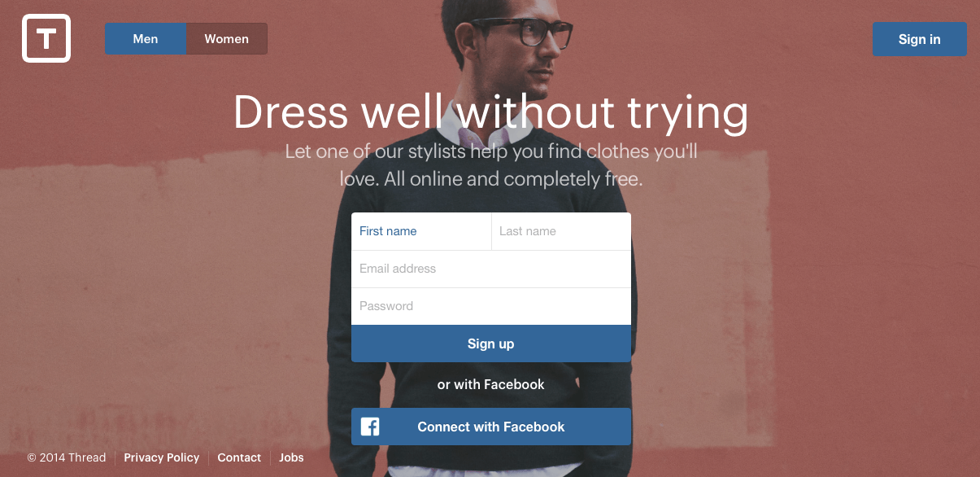This screenshot has width=980, height=477.
Task: Click the stylists description subheading text
Action: 490,165
